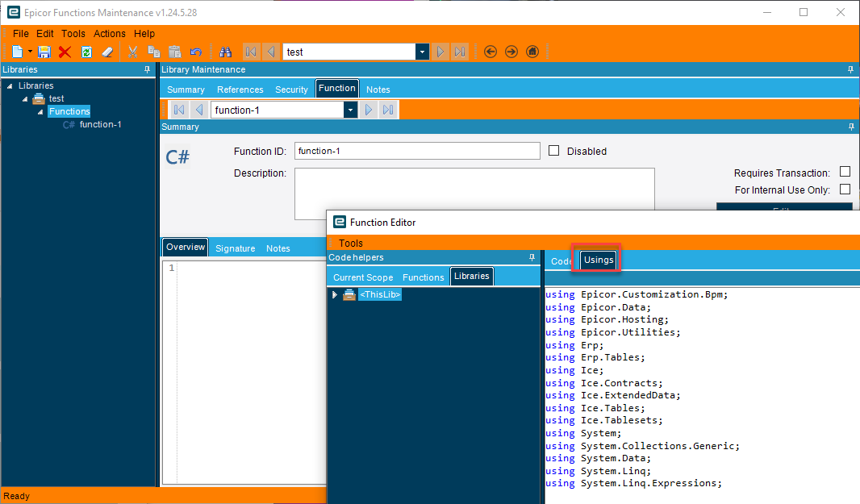Open Function Editor Tools menu

pyautogui.click(x=351, y=243)
